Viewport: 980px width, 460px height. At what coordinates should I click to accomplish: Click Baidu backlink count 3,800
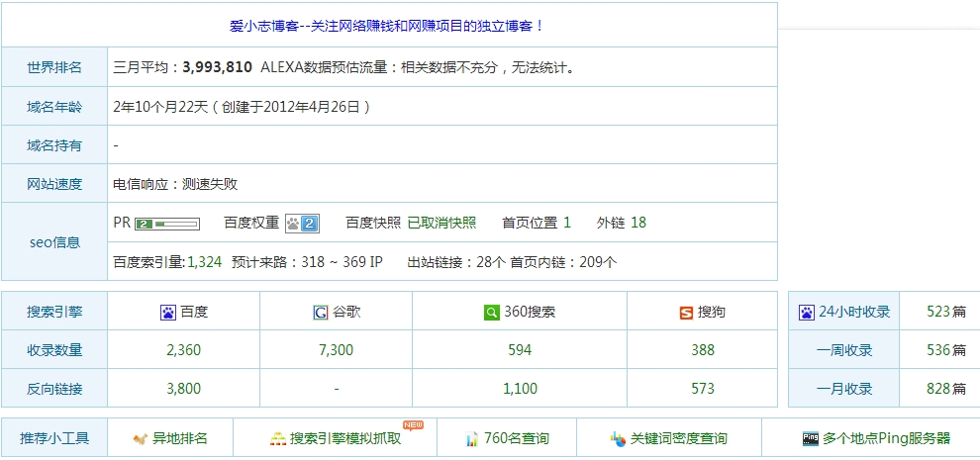pyautogui.click(x=184, y=390)
